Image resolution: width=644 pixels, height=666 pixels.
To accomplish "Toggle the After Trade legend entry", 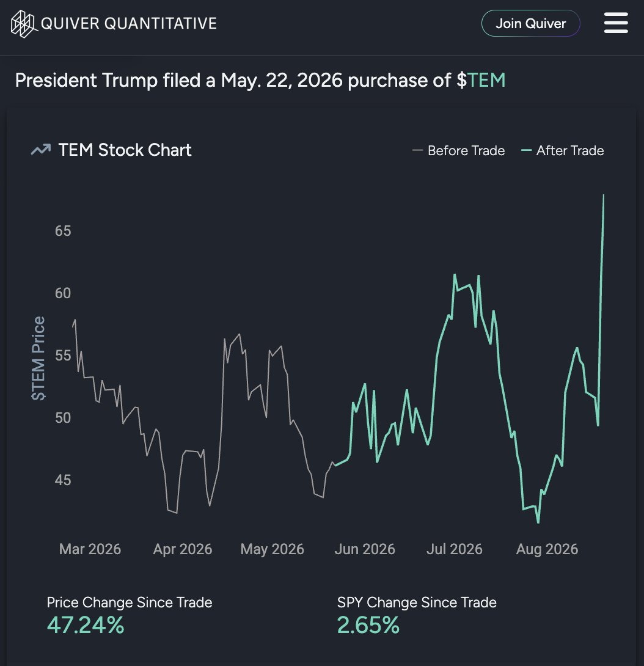I will click(x=563, y=150).
